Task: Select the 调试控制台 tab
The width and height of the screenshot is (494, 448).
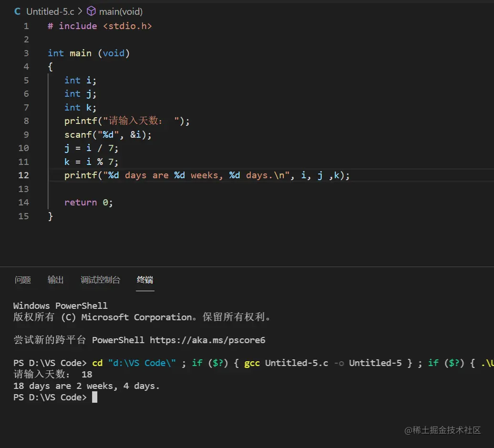Action: (100, 280)
